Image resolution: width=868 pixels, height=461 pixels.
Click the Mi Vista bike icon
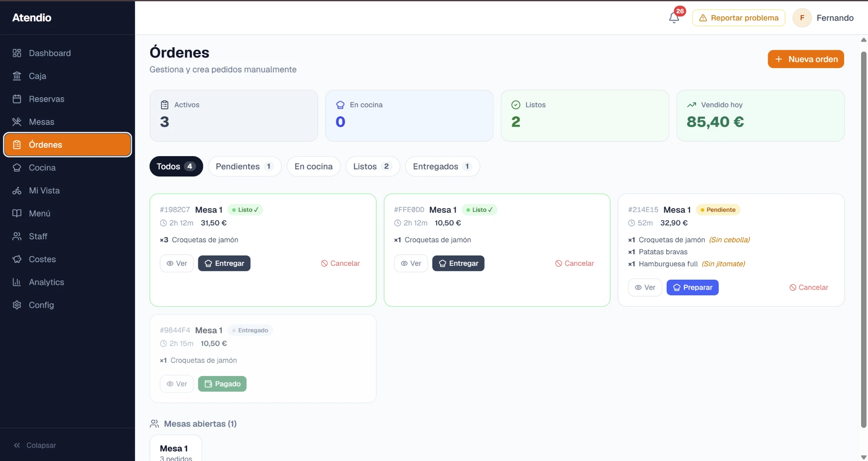pos(17,190)
